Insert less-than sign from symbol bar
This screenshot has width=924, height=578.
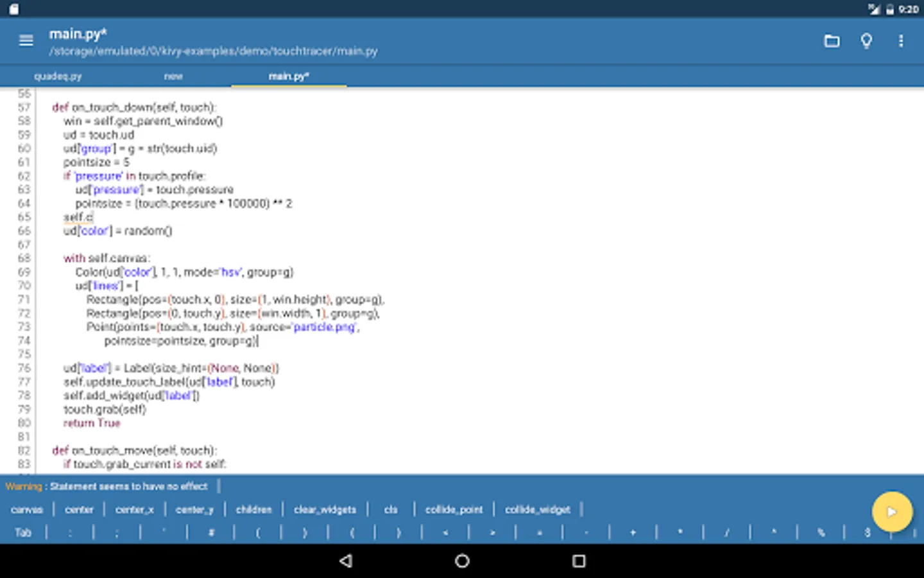(x=445, y=532)
